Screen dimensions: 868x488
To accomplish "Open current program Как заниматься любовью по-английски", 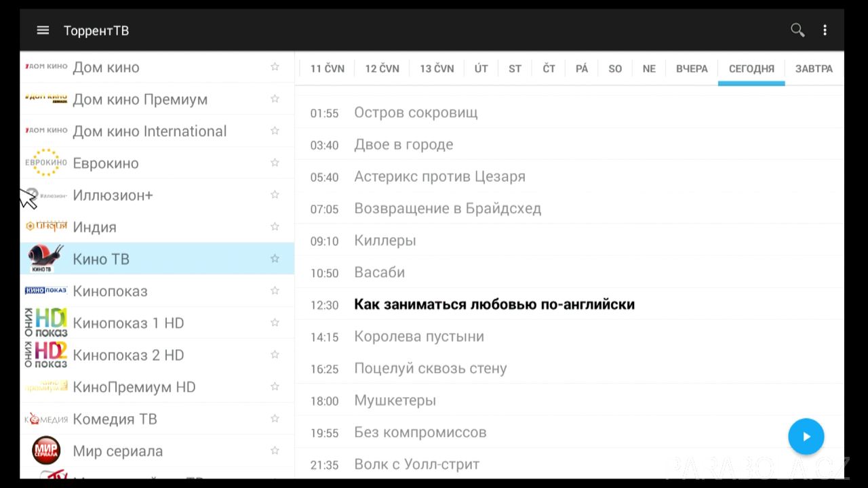I will click(x=570, y=304).
